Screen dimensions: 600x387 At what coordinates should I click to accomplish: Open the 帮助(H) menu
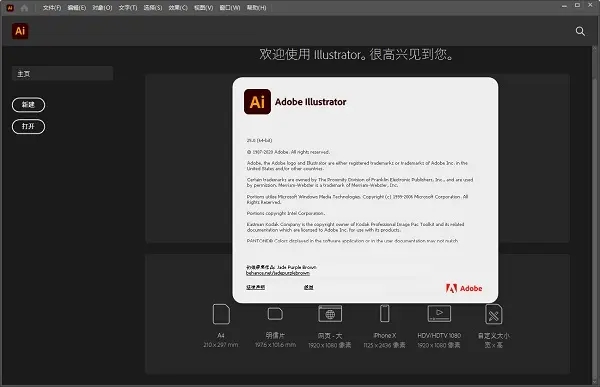click(x=256, y=8)
